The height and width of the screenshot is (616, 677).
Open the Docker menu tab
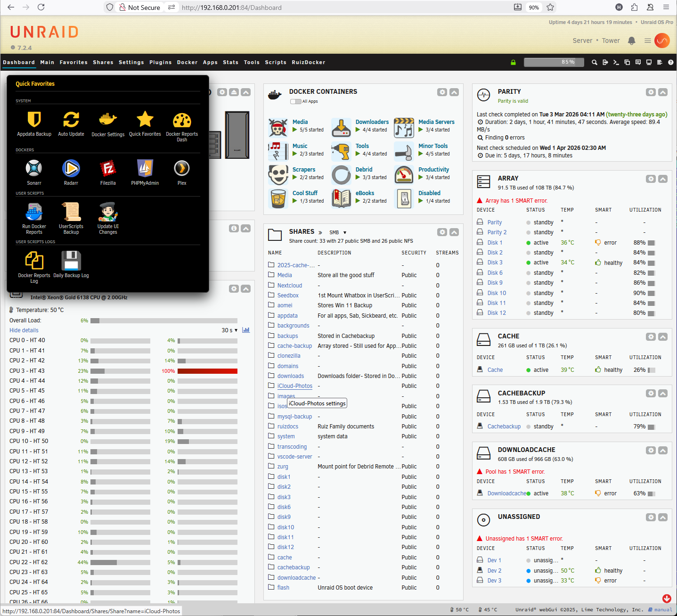(188, 62)
